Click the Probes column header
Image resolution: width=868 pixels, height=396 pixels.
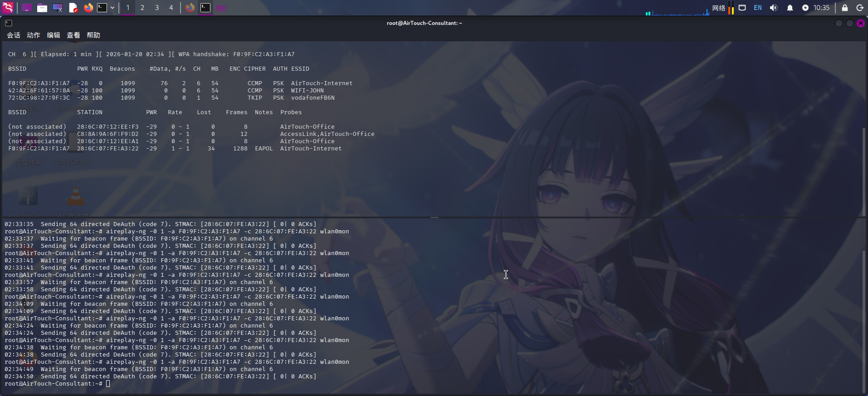tap(291, 112)
